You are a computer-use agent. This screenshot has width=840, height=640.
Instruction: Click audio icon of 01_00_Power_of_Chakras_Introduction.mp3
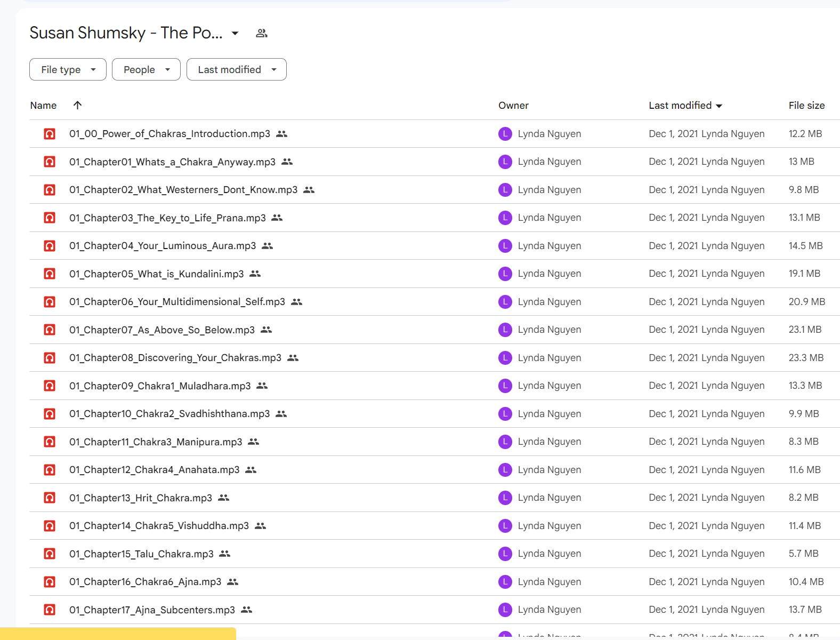point(50,134)
